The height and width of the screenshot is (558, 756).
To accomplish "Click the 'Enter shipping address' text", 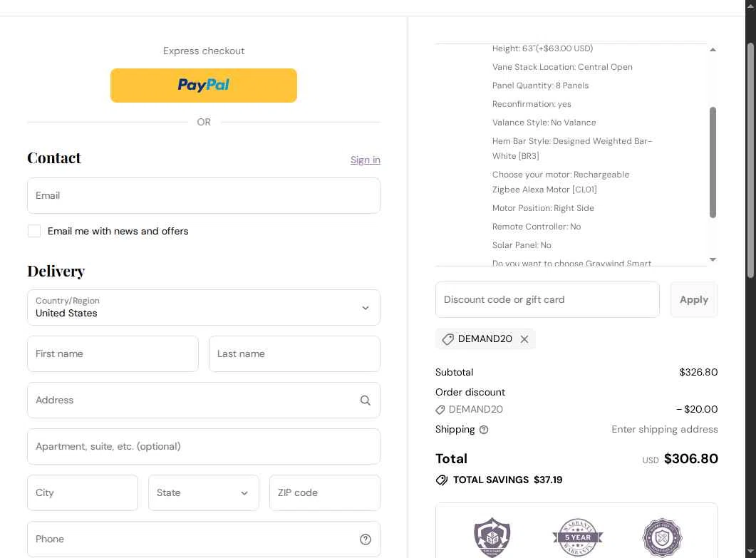I will [x=664, y=430].
